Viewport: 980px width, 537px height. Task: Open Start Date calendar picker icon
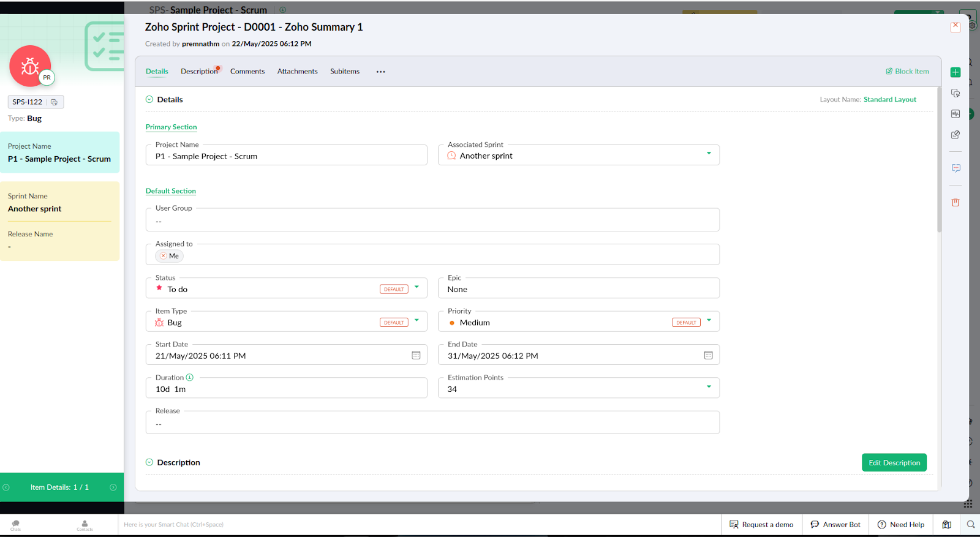click(416, 355)
